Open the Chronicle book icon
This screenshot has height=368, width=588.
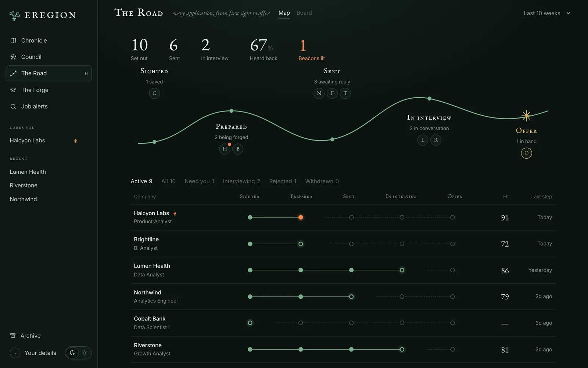(13, 40)
